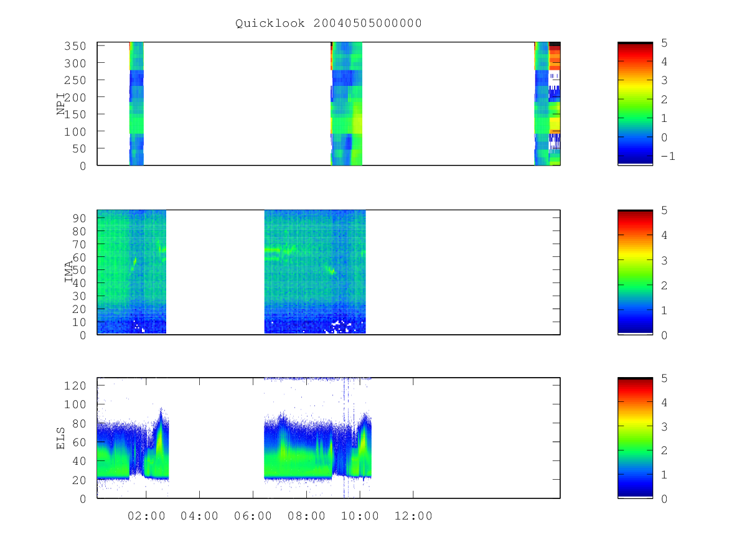Click the IMA panel colorbar
The height and width of the screenshot is (560, 747).
635,272
